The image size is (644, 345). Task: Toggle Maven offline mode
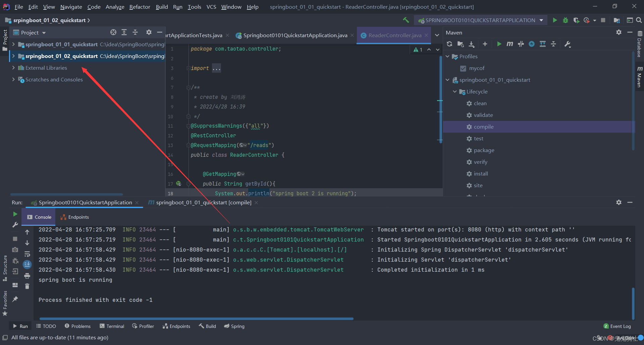[x=521, y=44]
